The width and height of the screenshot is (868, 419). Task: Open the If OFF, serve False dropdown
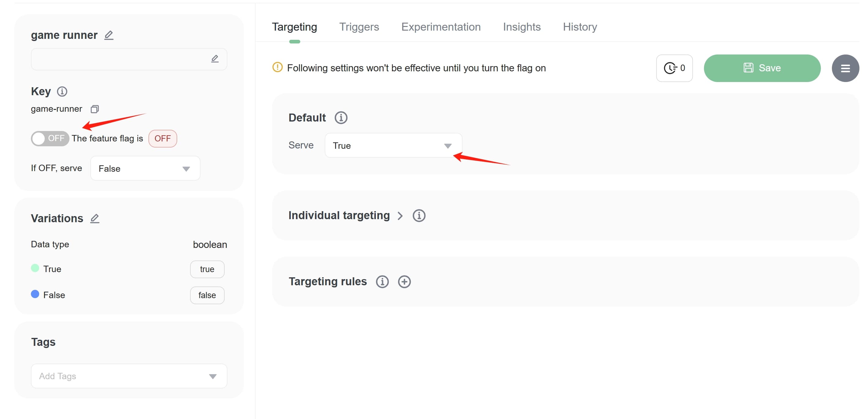pos(145,168)
